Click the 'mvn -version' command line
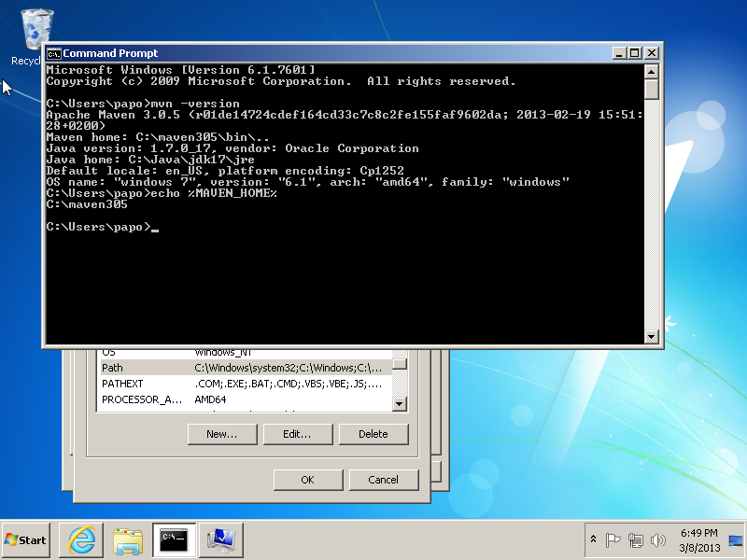This screenshot has height=560, width=747. tap(143, 104)
